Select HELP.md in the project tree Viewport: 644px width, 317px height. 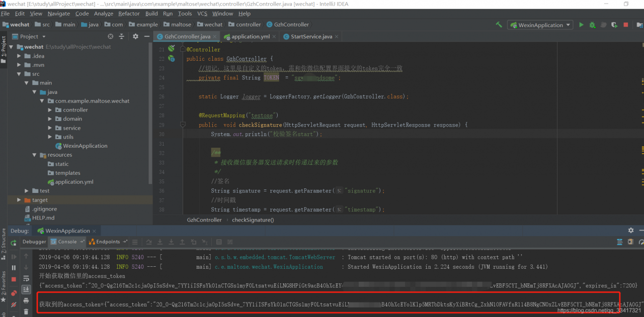[40, 218]
